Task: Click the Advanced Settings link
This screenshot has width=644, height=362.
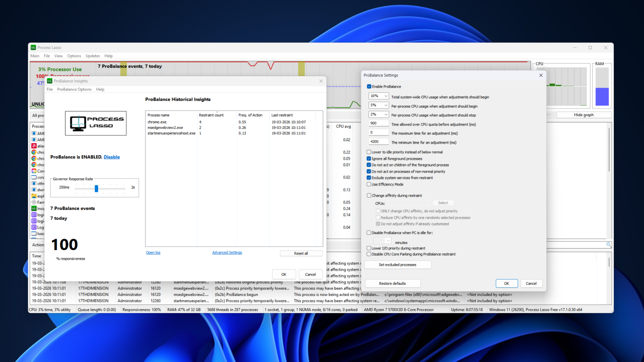Action: pyautogui.click(x=227, y=253)
